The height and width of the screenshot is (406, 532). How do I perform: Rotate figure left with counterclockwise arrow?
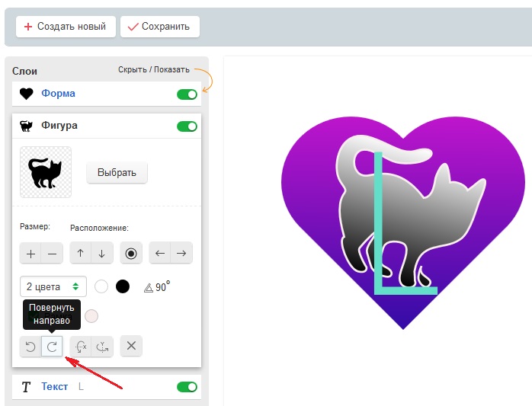pyautogui.click(x=30, y=347)
